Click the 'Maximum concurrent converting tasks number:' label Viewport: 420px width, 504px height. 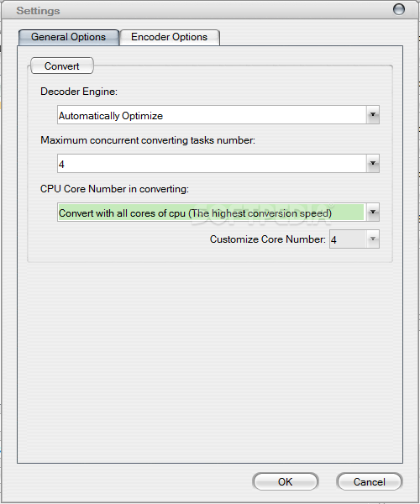click(x=148, y=140)
